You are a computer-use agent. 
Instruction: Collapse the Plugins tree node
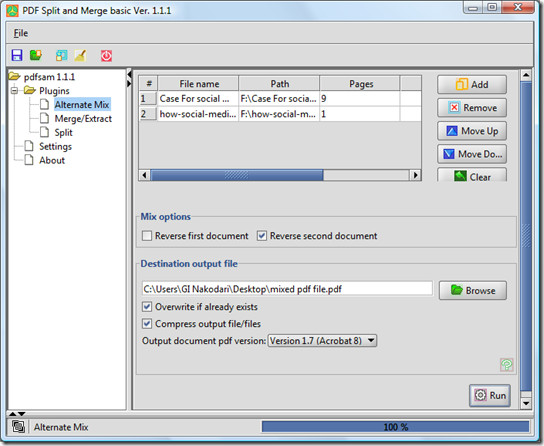coord(15,91)
